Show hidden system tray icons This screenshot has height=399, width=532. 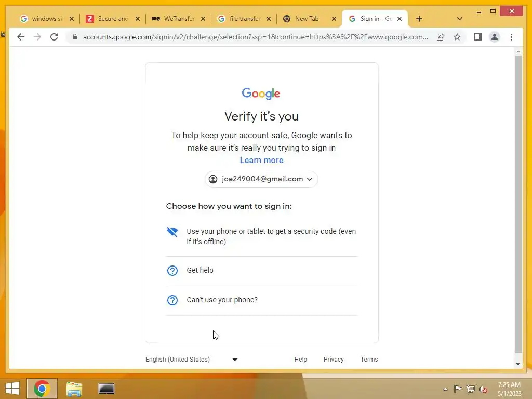click(x=445, y=389)
